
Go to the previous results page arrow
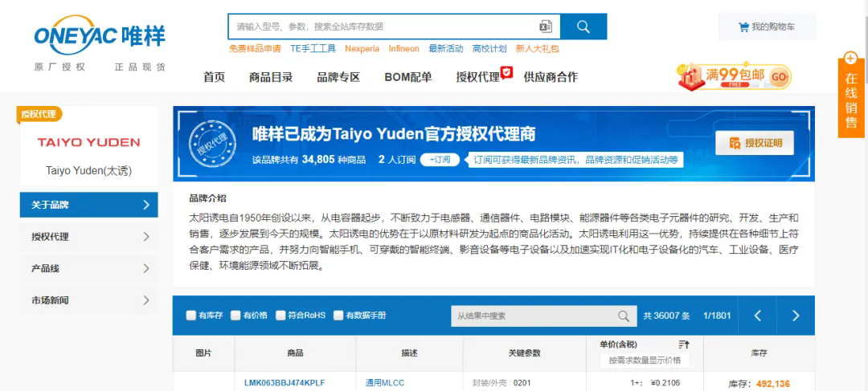click(758, 316)
